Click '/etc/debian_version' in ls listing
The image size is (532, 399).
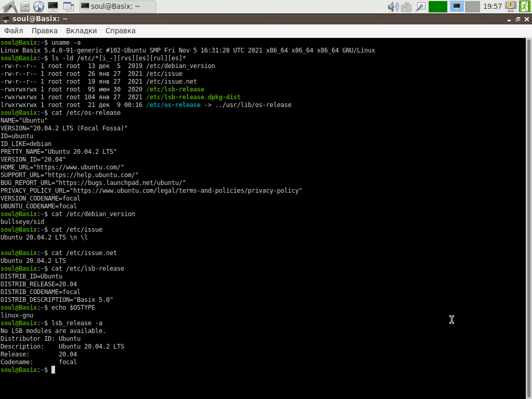tap(180, 66)
